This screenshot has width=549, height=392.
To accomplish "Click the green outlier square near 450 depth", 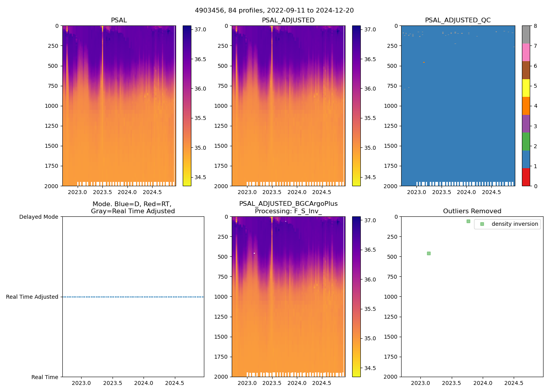I will click(429, 253).
